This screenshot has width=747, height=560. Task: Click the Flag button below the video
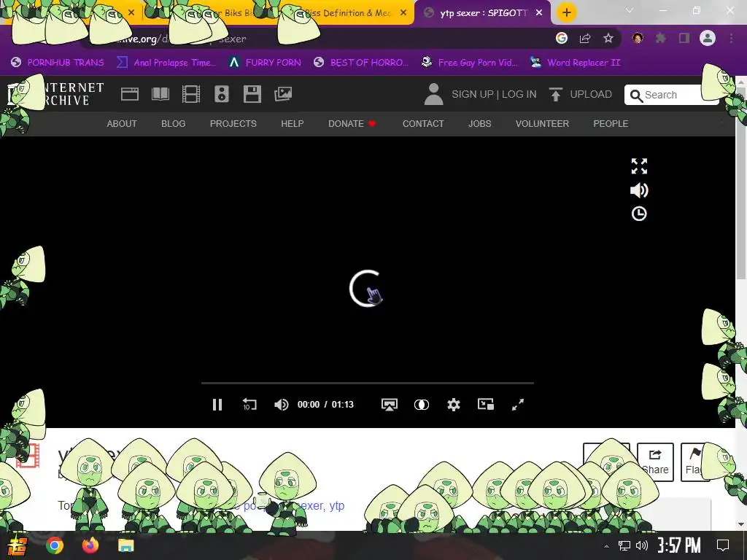pos(695,462)
